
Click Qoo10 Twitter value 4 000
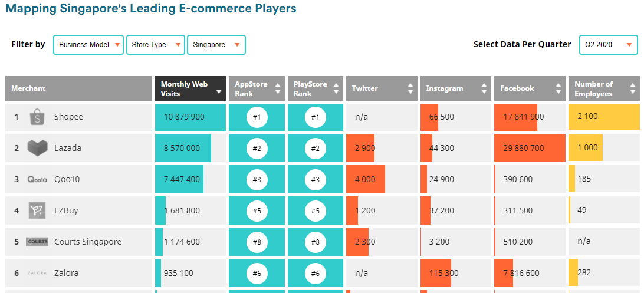point(365,179)
